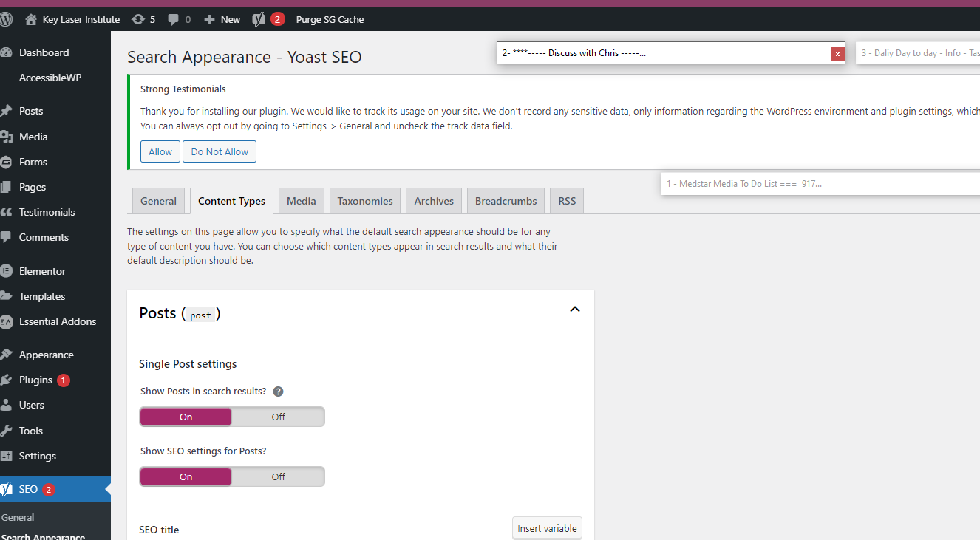Screen dimensions: 980x540
Task: Click the Do Not Allow button
Action: (x=220, y=151)
